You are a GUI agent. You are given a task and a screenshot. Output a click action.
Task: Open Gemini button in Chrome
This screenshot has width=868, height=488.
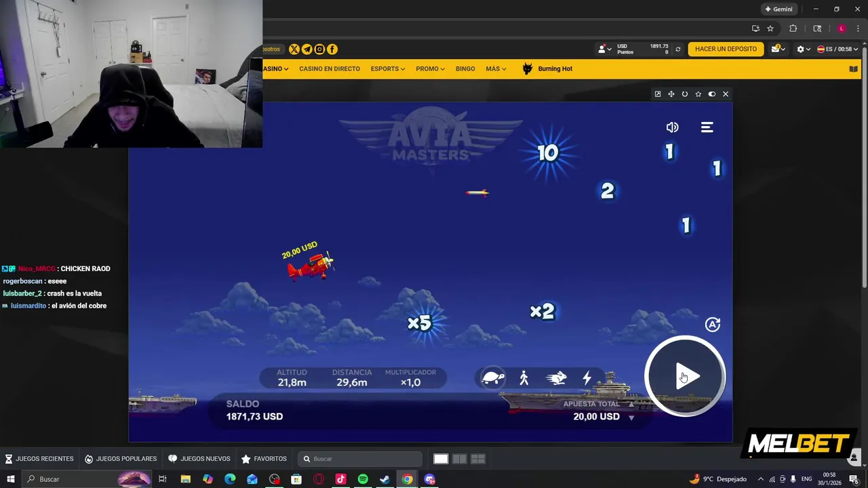(778, 9)
